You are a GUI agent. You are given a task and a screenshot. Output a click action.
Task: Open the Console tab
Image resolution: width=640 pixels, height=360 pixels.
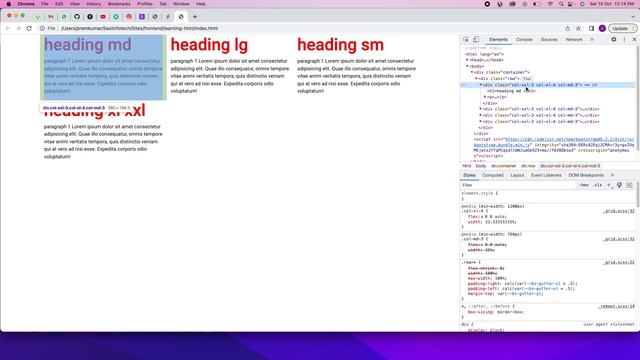[x=524, y=40]
